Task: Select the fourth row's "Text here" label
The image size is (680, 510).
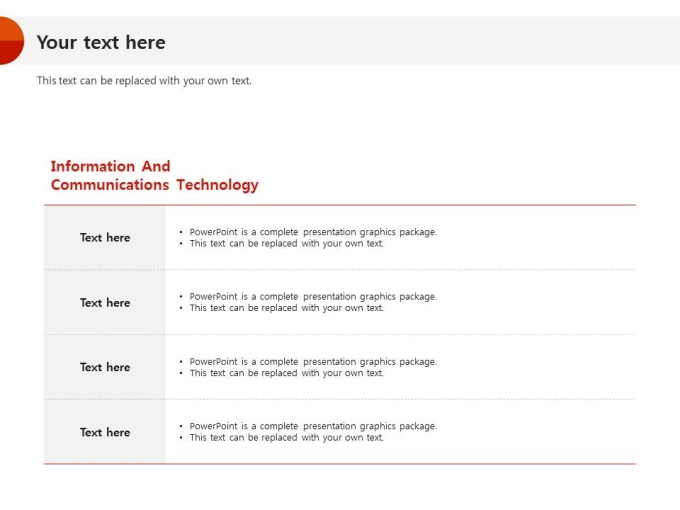Action: click(105, 432)
